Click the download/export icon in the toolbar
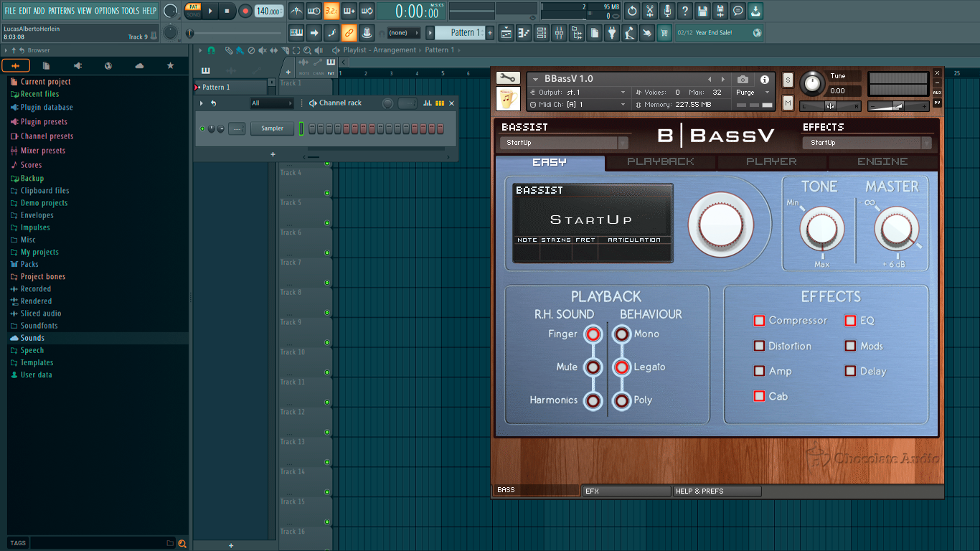The width and height of the screenshot is (980, 551). (755, 11)
